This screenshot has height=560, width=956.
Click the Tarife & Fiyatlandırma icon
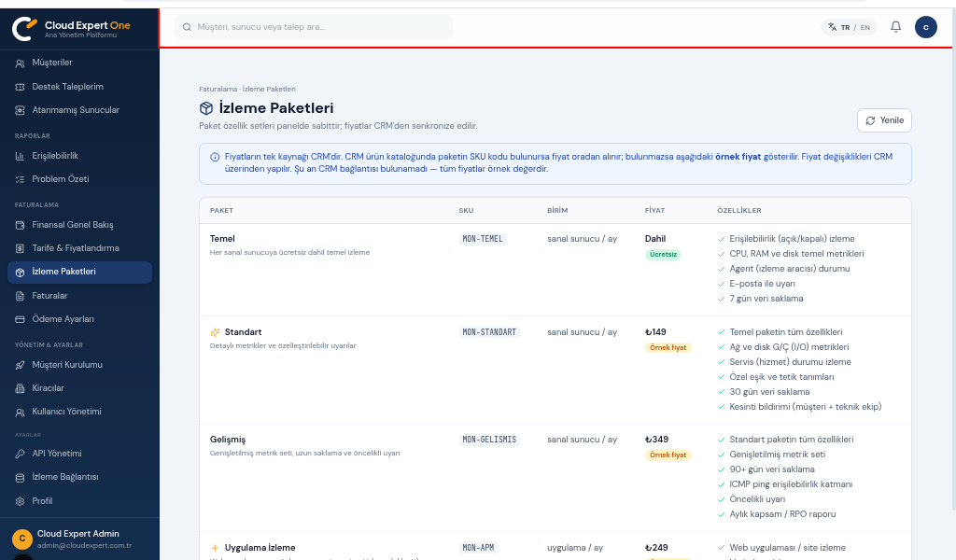(20, 248)
